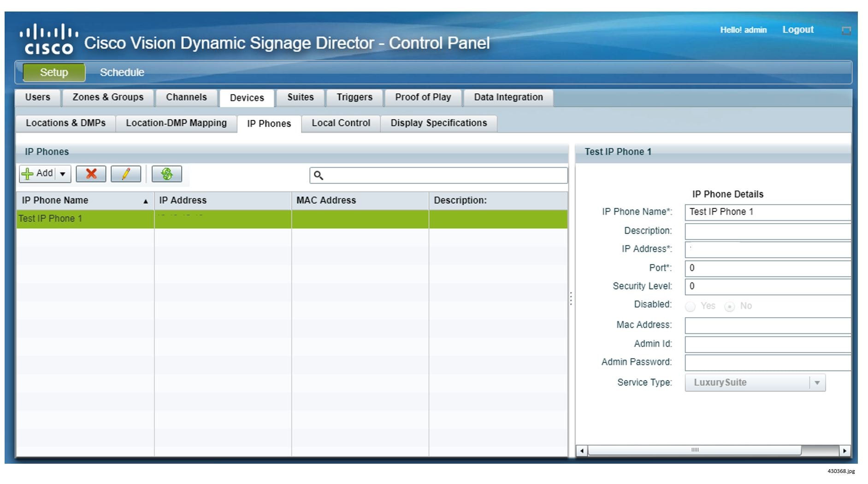Select the No radio for Disabled
868x484 pixels.
pyautogui.click(x=729, y=307)
